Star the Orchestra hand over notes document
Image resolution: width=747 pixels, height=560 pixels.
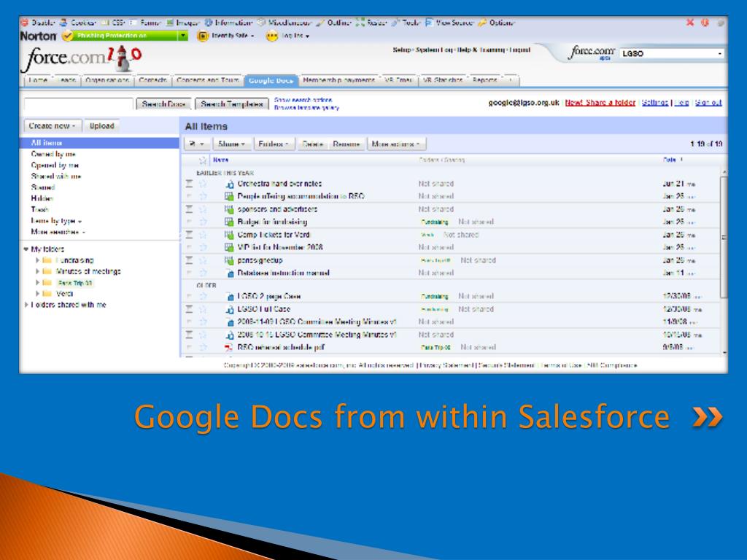point(203,184)
